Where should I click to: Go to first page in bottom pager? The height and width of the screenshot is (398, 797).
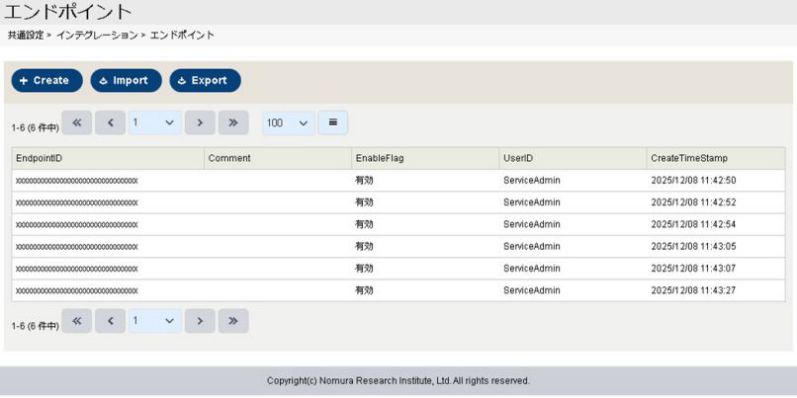[77, 321]
